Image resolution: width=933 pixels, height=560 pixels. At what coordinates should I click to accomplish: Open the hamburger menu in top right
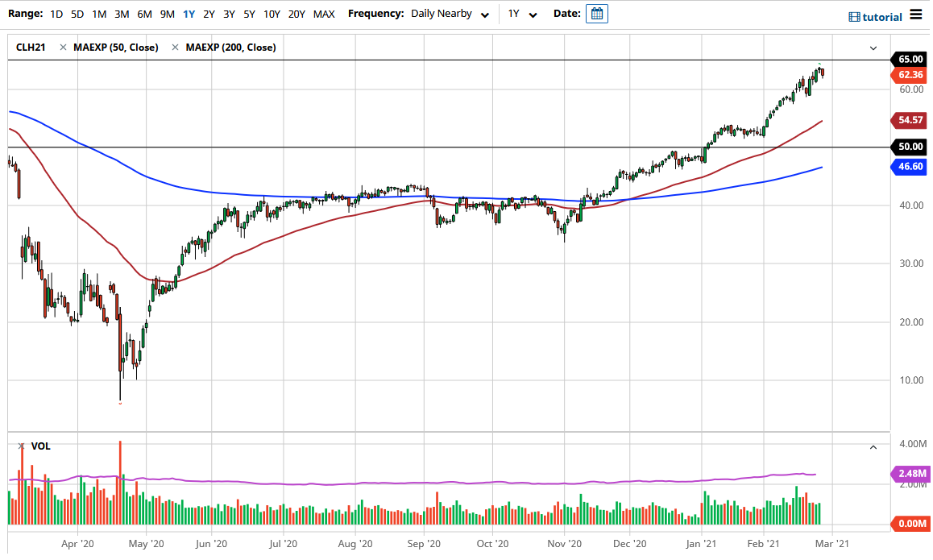coord(915,14)
